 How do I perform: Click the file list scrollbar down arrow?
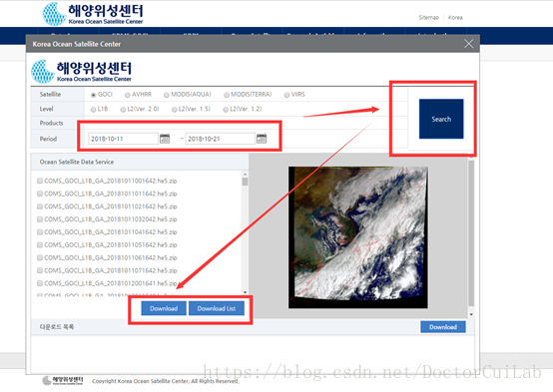tap(245, 292)
